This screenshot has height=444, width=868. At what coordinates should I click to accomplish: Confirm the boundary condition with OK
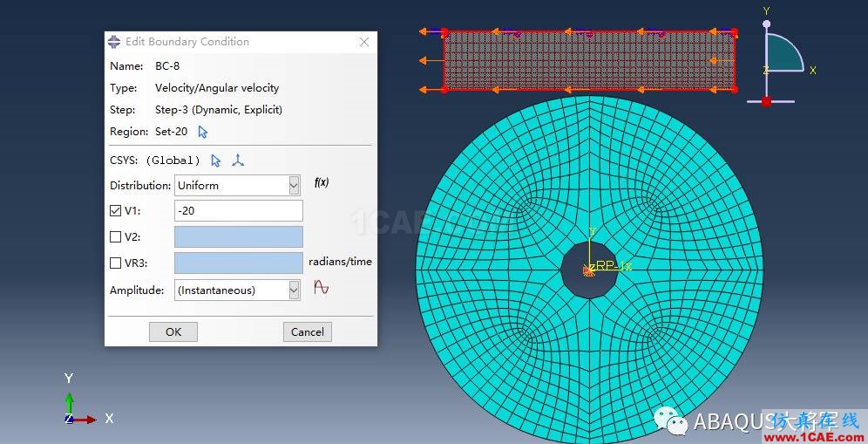pos(173,332)
